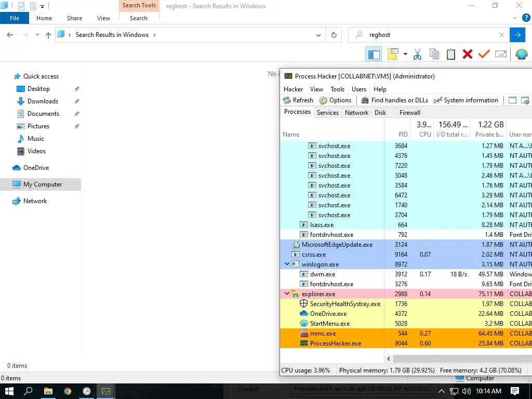Select svchost.exe with PID 3684
Image resolution: width=532 pixels, height=399 pixels.
(x=406, y=145)
